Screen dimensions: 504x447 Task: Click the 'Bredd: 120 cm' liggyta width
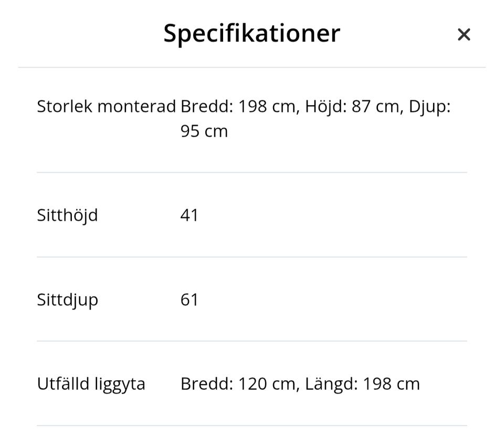[238, 384]
